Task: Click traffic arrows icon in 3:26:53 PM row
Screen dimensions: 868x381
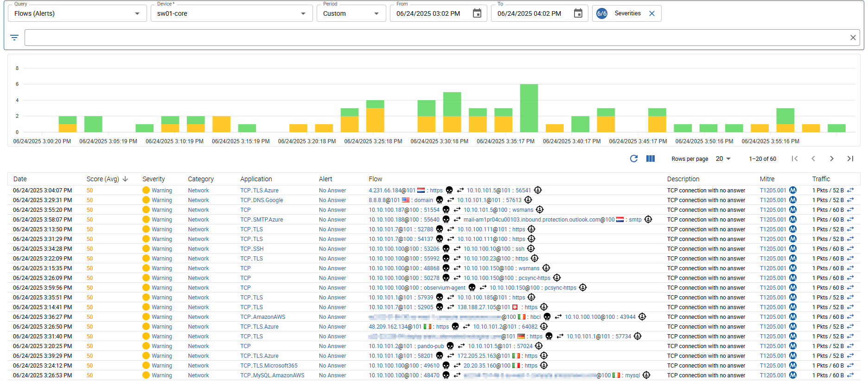Action: coord(850,375)
